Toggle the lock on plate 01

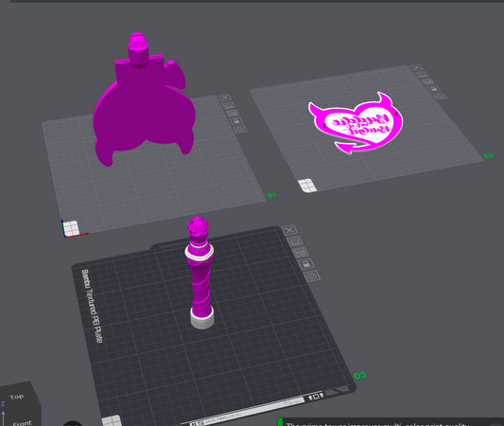pyautogui.click(x=236, y=121)
